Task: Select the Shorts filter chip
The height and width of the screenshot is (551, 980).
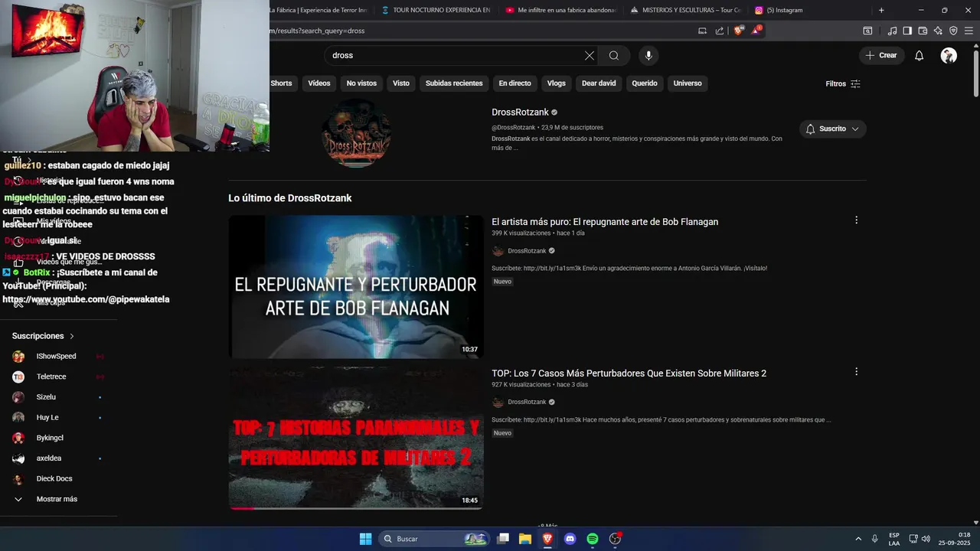Action: click(x=281, y=83)
